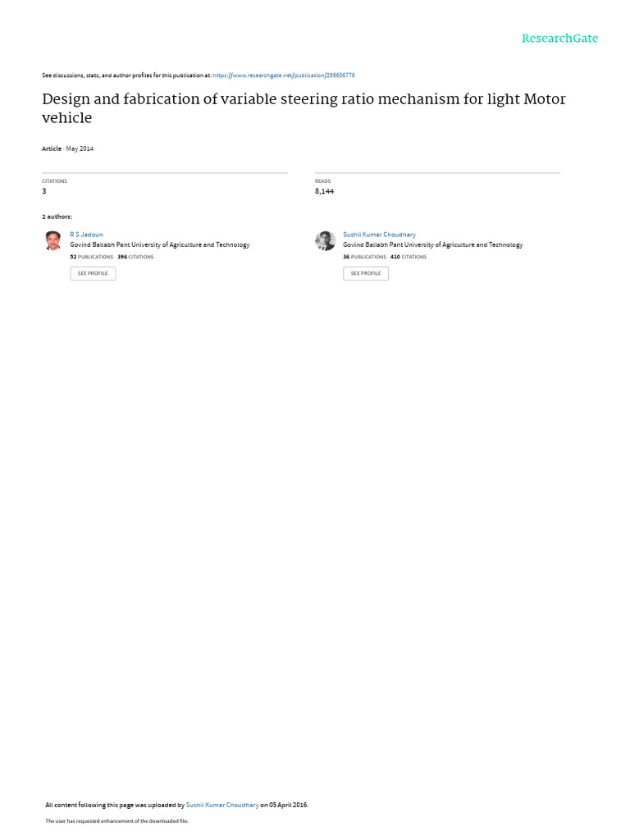Open the researchgate.net publication URL link
This screenshot has height=840, width=630.
point(283,75)
